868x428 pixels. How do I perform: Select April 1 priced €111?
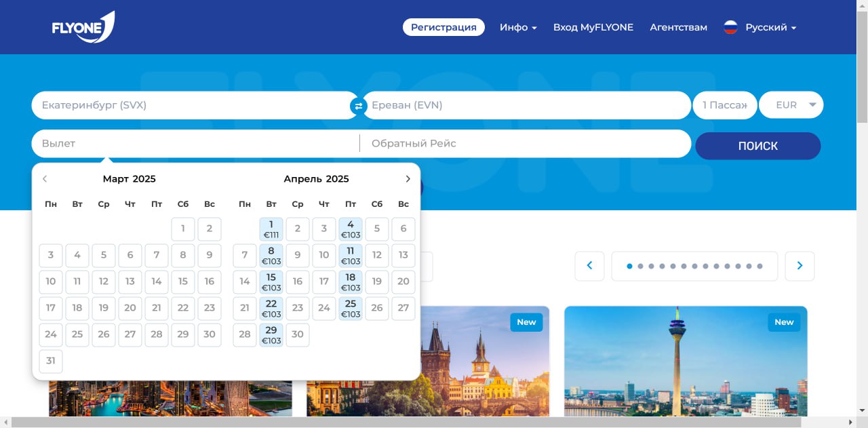(x=271, y=229)
